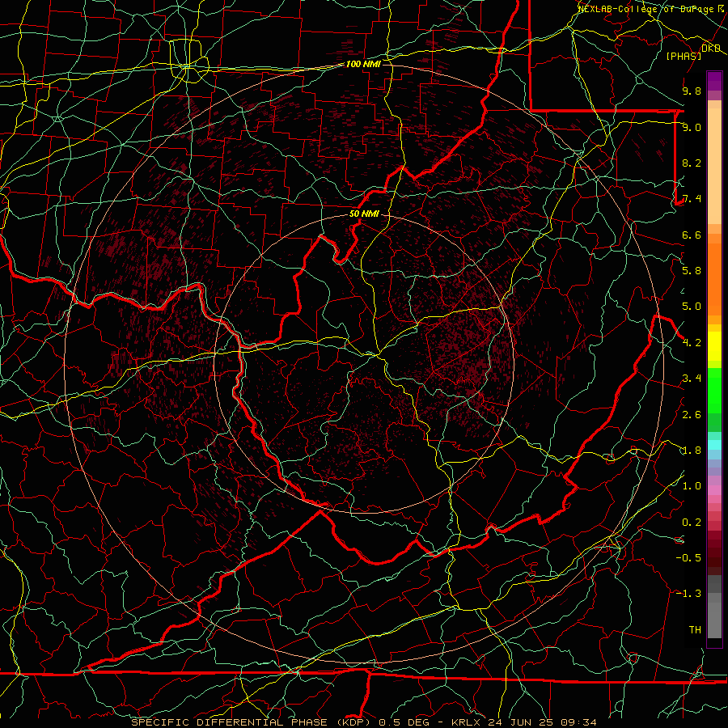Click the 2.6 scale value
Image resolution: width=728 pixels, height=728 pixels.
692,415
